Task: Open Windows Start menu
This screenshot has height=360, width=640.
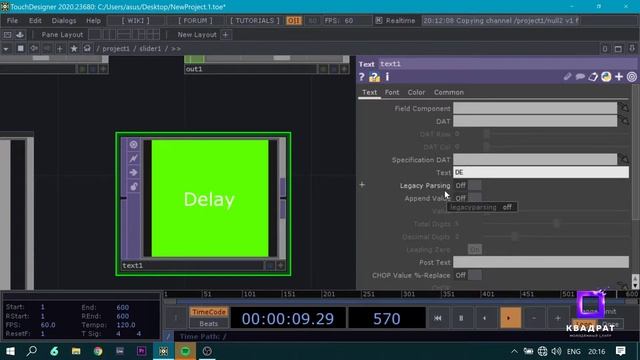Action: coord(10,351)
